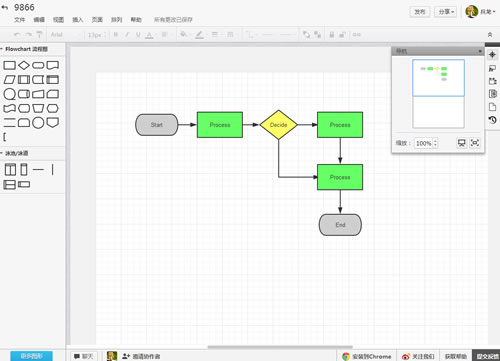Open the first menu, File
Image resolution: width=500 pixels, height=361 pixels.
coord(20,20)
